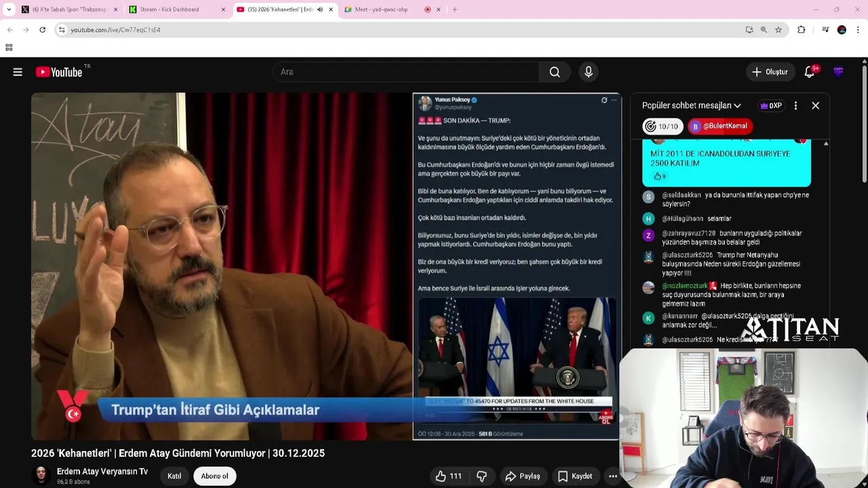Switch to the X Sabah Spor tab
The image size is (868, 488).
click(68, 9)
